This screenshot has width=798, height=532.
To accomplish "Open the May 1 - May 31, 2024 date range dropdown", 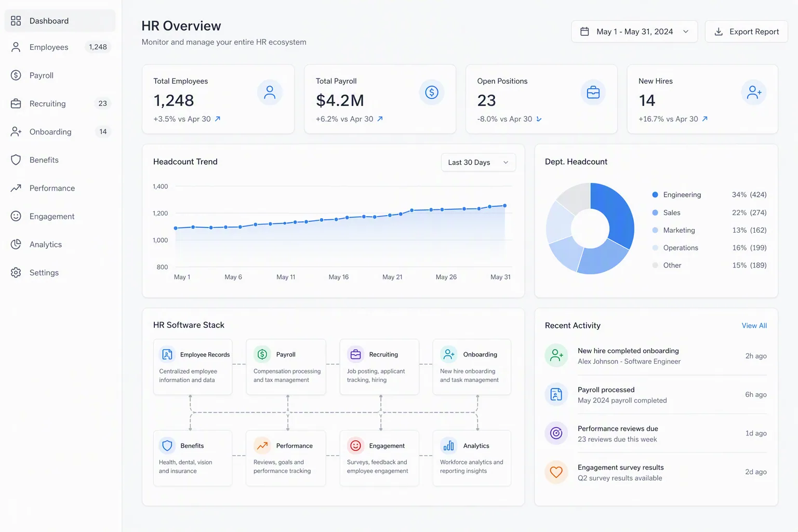I will 634,32.
